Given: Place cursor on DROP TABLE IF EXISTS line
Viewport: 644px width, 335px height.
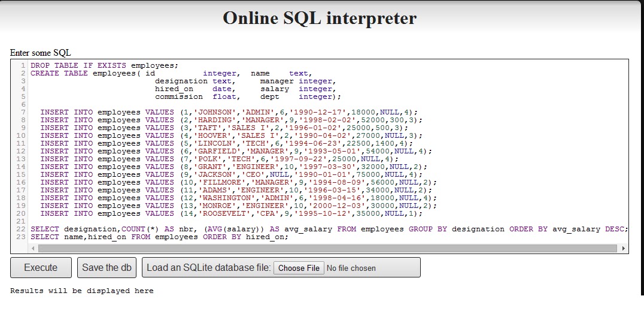Looking at the screenshot, I should click(105, 65).
